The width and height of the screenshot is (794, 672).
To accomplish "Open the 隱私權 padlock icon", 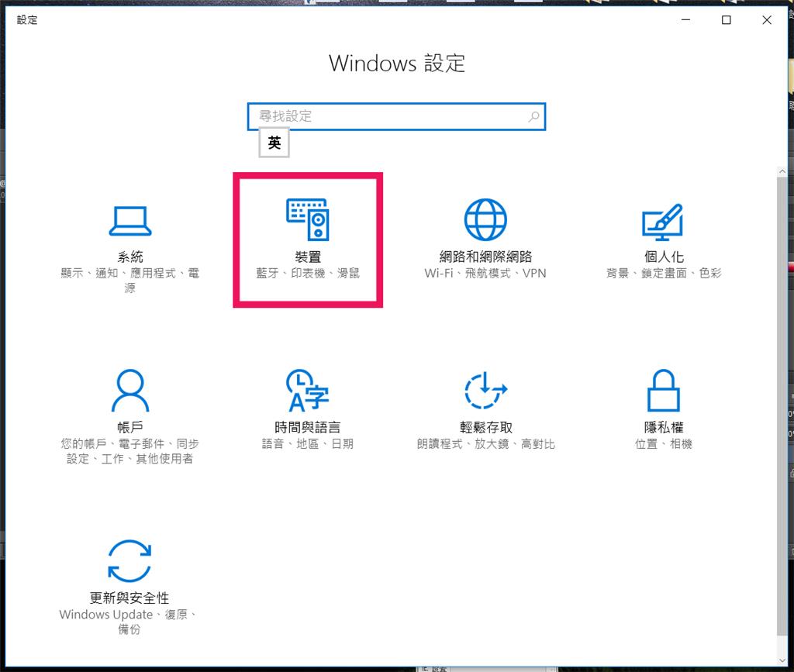I will tap(663, 390).
